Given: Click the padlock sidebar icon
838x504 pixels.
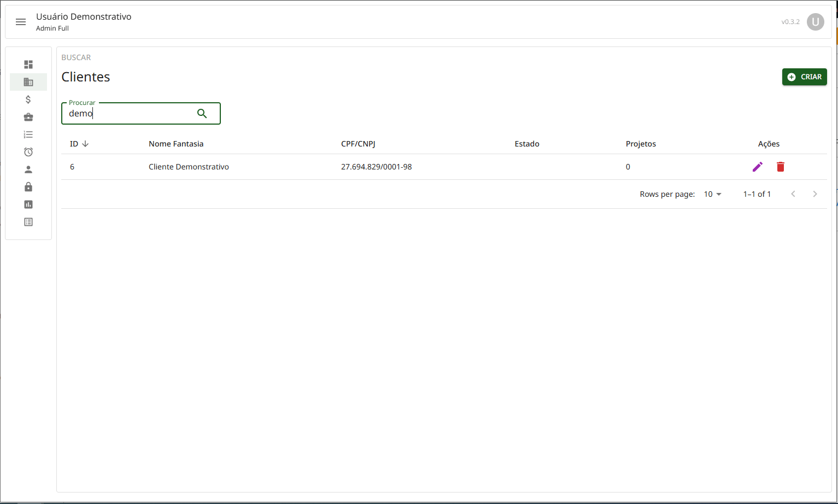Looking at the screenshot, I should click(28, 187).
